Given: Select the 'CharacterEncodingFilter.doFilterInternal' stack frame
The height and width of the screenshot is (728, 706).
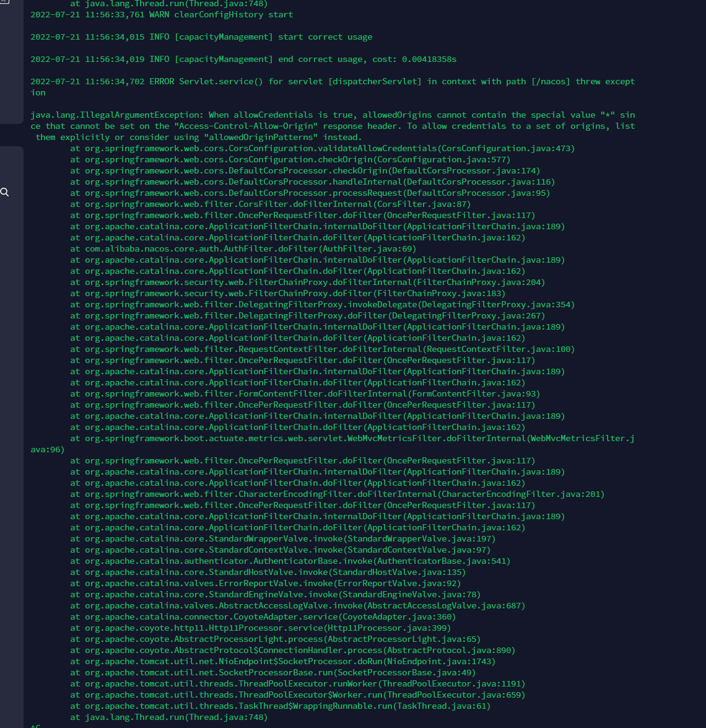Looking at the screenshot, I should point(338,494).
